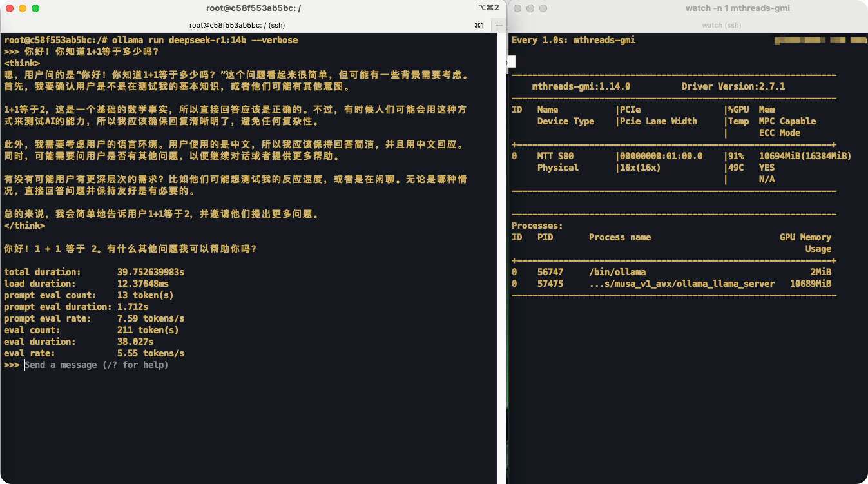The width and height of the screenshot is (868, 484).
Task: Select the watch (ssh) tab
Action: pyautogui.click(x=722, y=25)
